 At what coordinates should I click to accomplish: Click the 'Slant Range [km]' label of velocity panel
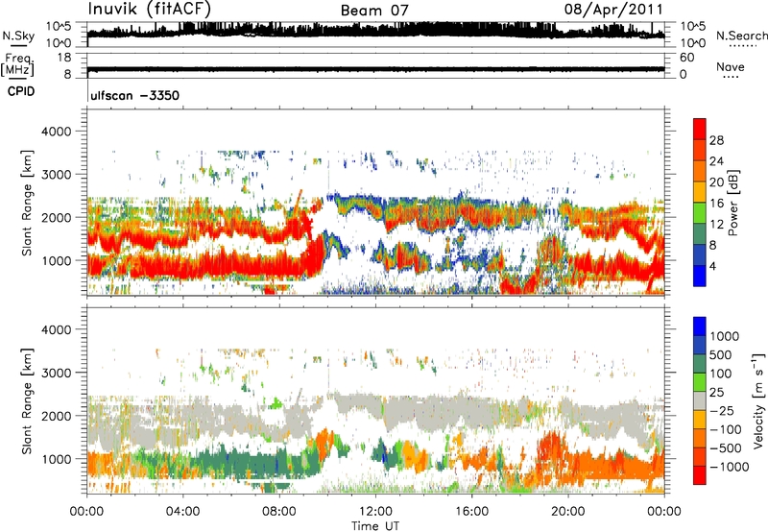pyautogui.click(x=27, y=400)
